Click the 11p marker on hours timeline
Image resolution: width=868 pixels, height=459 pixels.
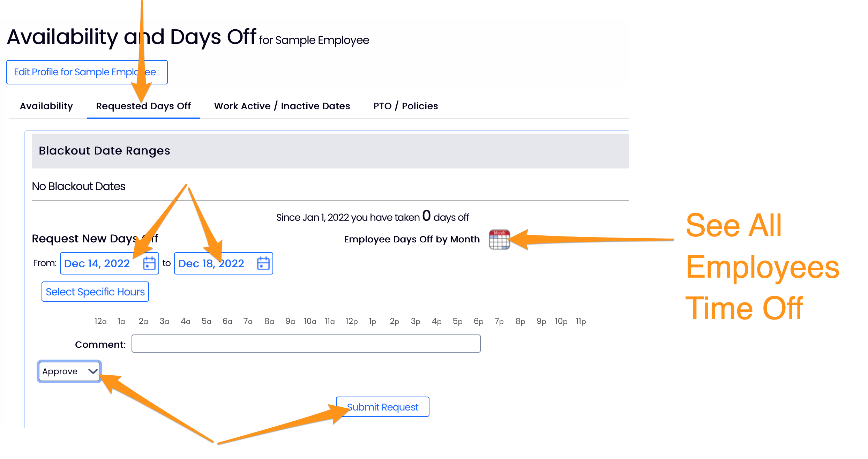tap(581, 321)
